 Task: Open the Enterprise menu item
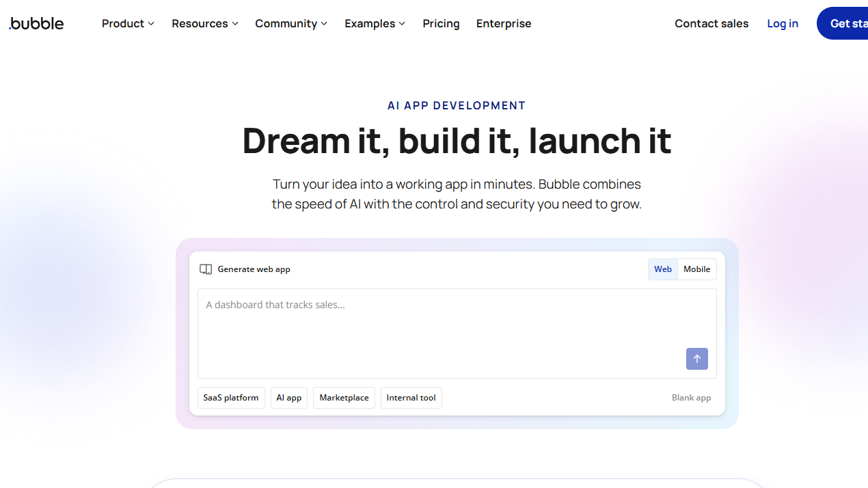[504, 23]
